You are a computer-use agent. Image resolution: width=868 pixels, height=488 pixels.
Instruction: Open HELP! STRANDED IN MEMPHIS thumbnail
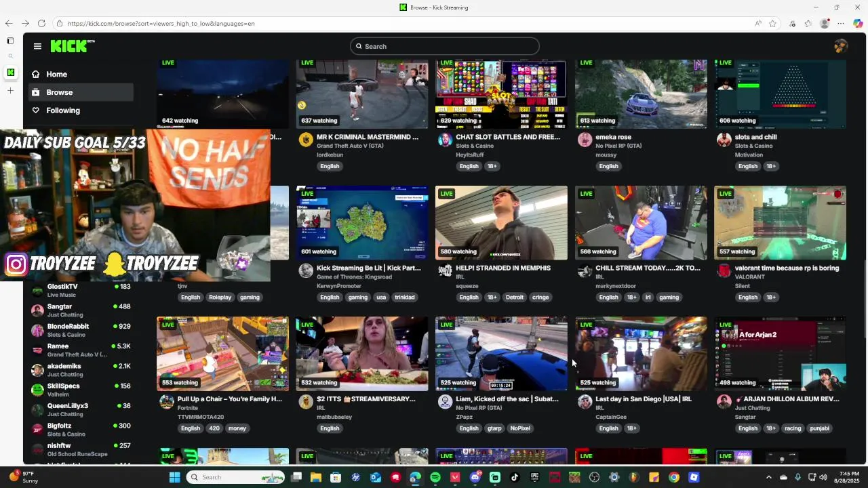point(501,223)
